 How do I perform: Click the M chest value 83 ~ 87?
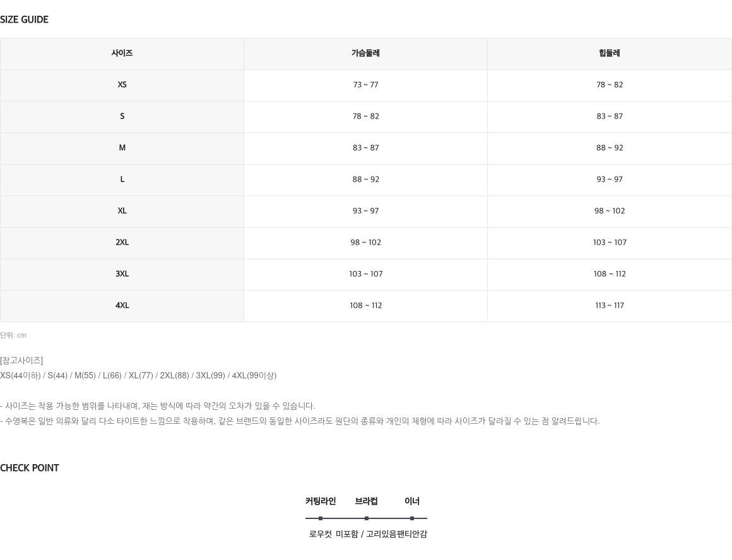[365, 148]
